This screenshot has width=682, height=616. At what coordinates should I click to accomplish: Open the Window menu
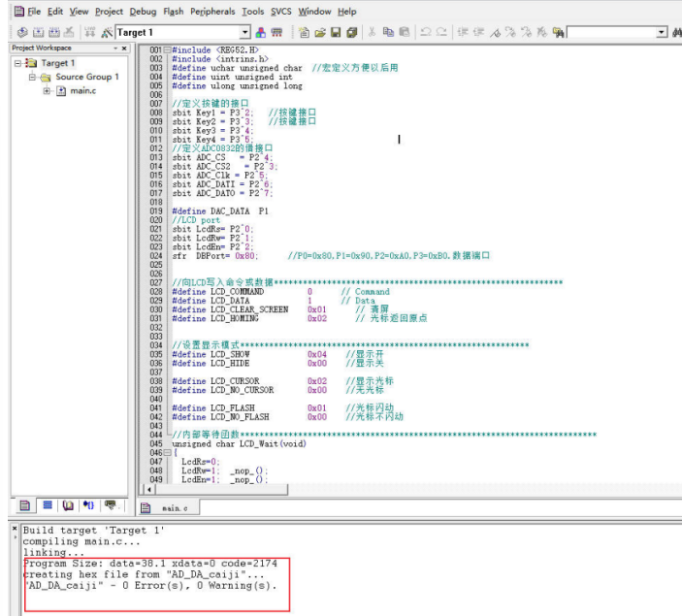314,12
